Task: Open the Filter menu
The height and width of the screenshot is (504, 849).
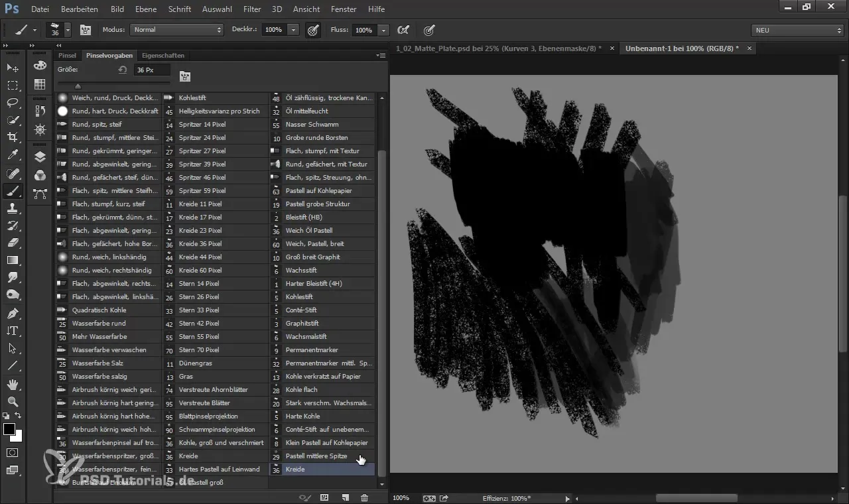Action: click(x=251, y=9)
